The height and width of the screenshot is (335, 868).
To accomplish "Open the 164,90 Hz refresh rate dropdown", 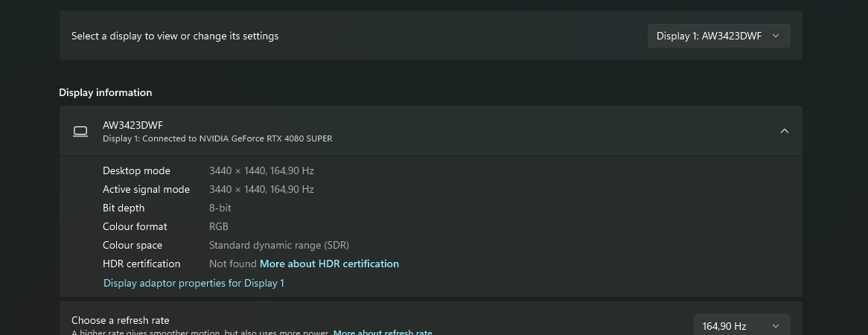I will [x=741, y=326].
